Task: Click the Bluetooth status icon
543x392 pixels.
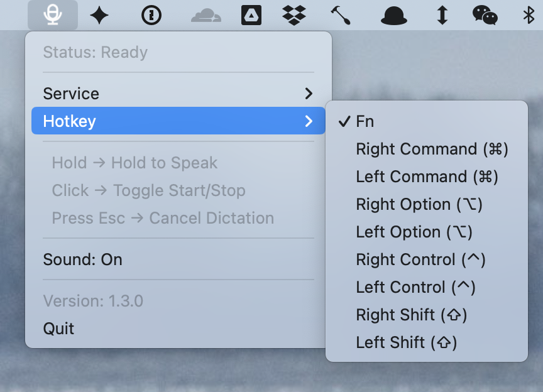Action: [x=529, y=16]
